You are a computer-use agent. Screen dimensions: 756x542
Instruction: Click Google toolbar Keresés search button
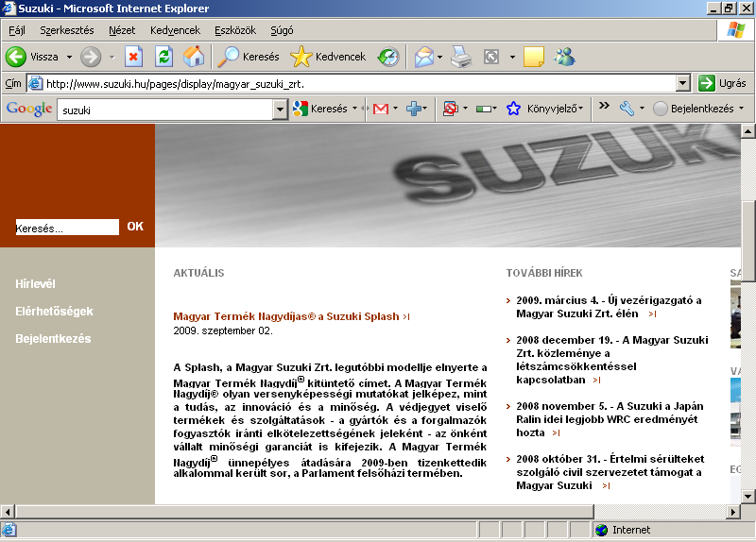(319, 109)
